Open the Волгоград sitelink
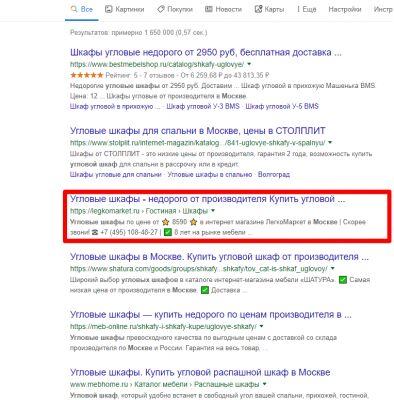The image size is (394, 400). 274,174
